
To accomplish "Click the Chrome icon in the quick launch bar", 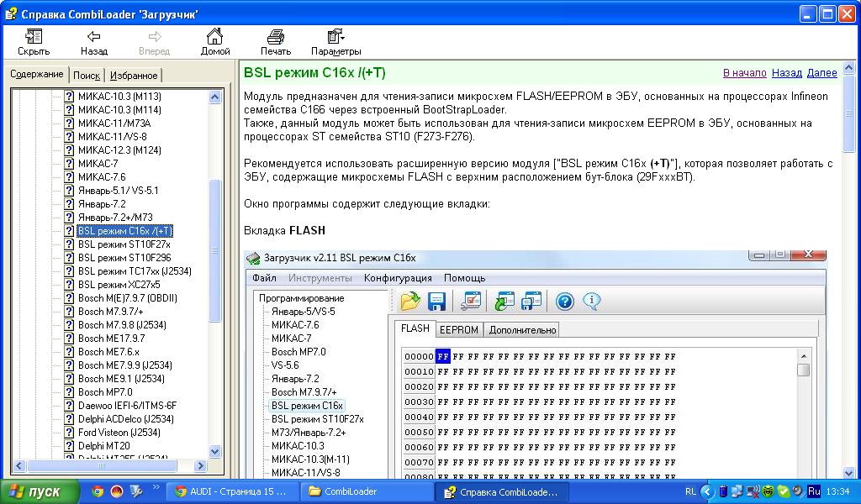I will (98, 491).
